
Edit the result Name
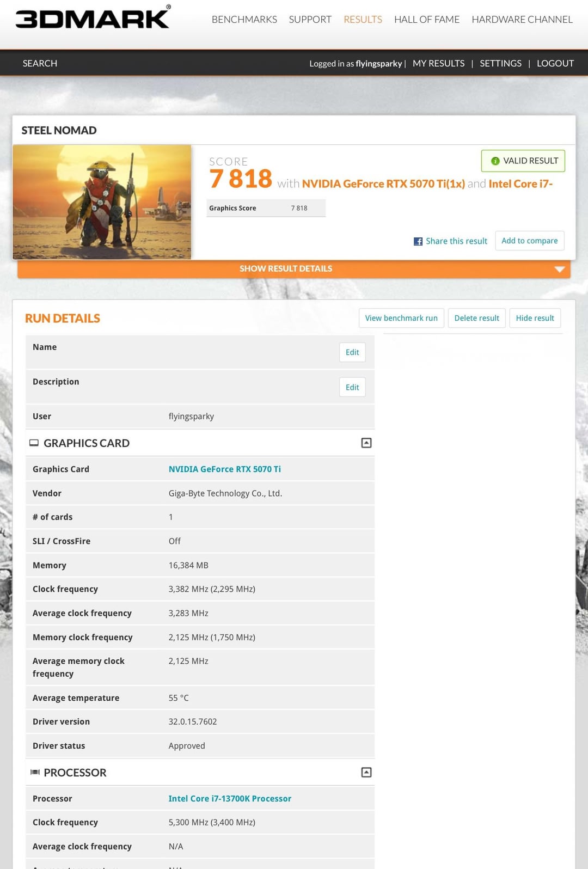pos(352,352)
